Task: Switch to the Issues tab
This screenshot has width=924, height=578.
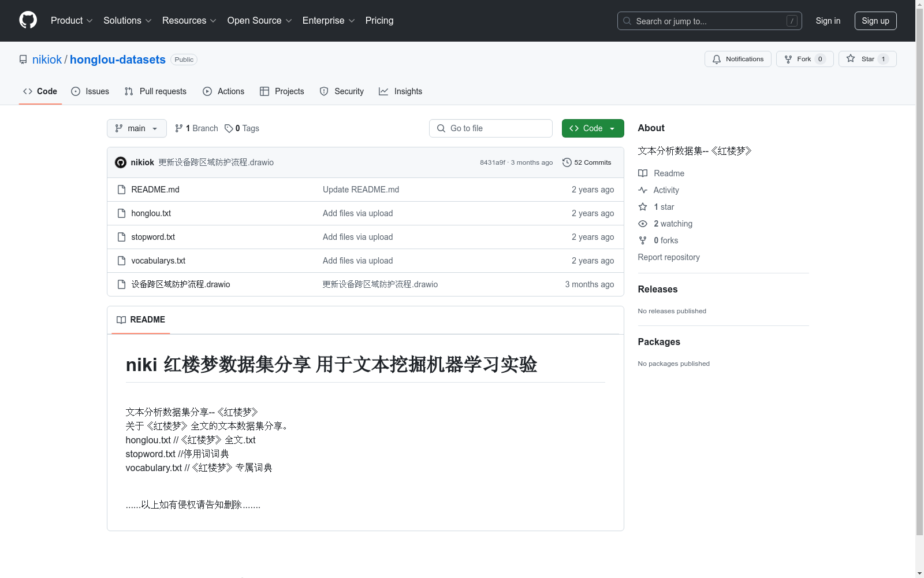Action: tap(90, 91)
